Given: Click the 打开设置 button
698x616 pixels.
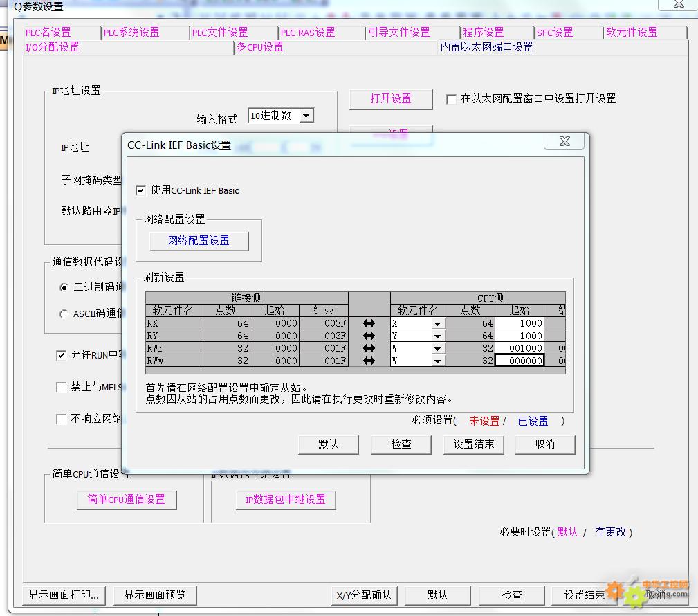Looking at the screenshot, I should pos(391,99).
